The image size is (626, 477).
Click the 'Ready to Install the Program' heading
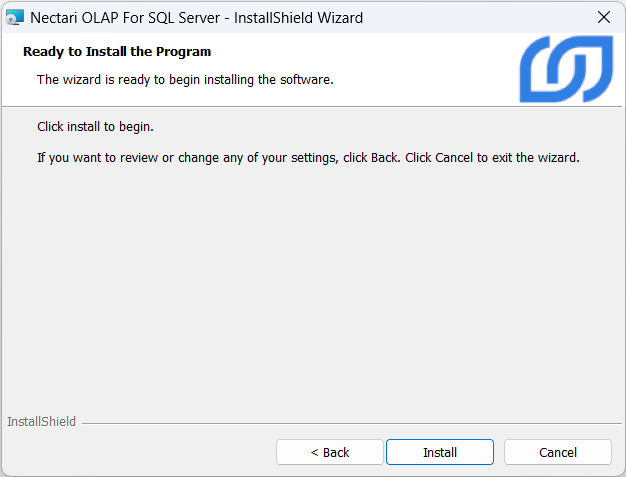coord(117,51)
